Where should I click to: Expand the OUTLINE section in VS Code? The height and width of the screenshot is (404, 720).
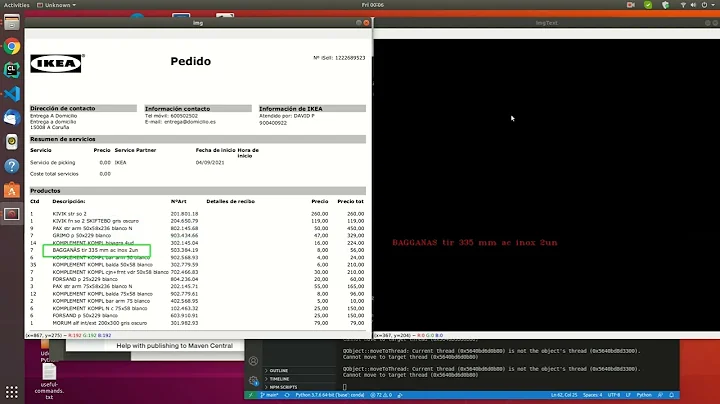279,370
